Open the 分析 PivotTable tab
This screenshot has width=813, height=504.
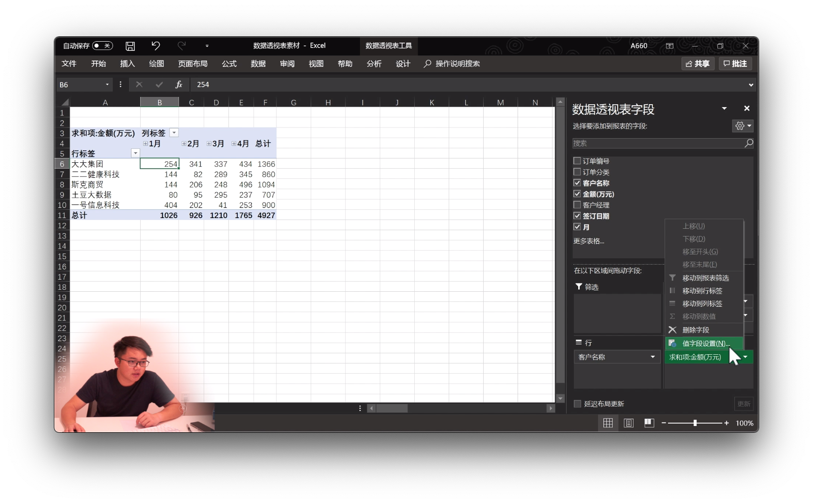(374, 63)
